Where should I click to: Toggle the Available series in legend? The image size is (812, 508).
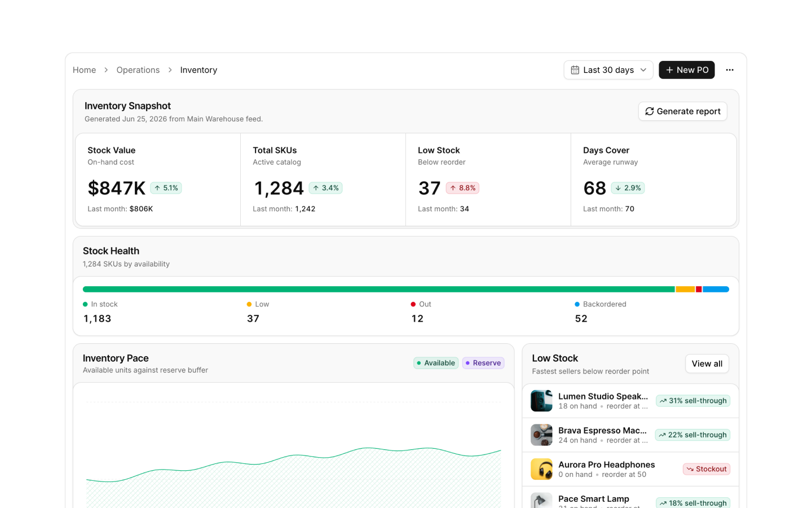(x=436, y=363)
